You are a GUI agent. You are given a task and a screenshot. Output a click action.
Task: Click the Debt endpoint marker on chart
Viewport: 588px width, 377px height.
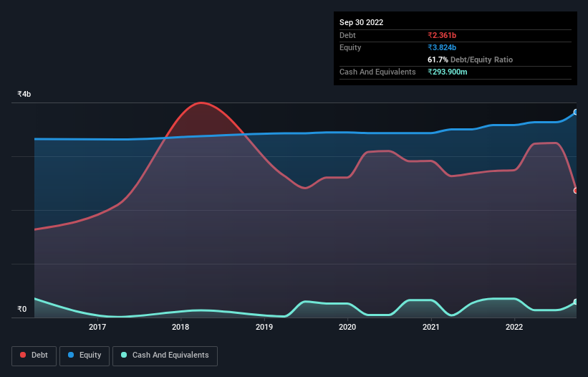576,191
